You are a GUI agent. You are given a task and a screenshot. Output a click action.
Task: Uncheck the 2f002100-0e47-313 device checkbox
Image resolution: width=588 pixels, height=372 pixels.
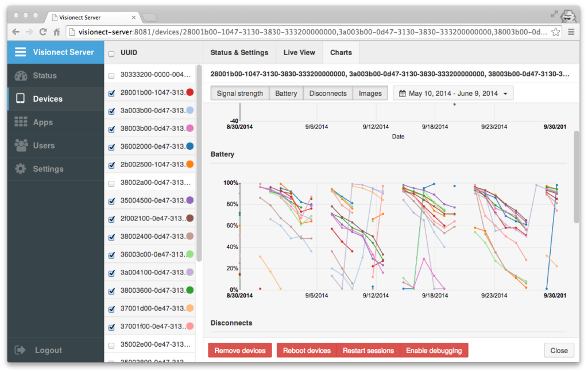(x=111, y=219)
